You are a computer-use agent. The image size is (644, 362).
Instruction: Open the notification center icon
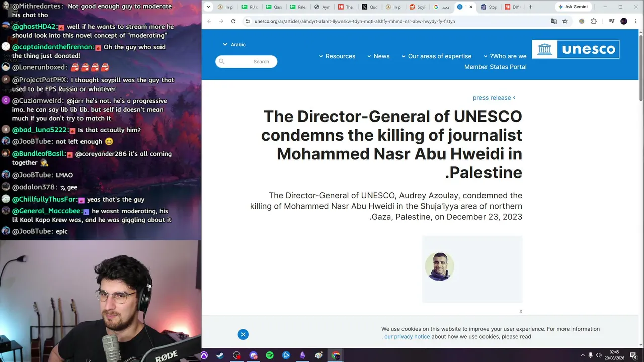coord(633,355)
